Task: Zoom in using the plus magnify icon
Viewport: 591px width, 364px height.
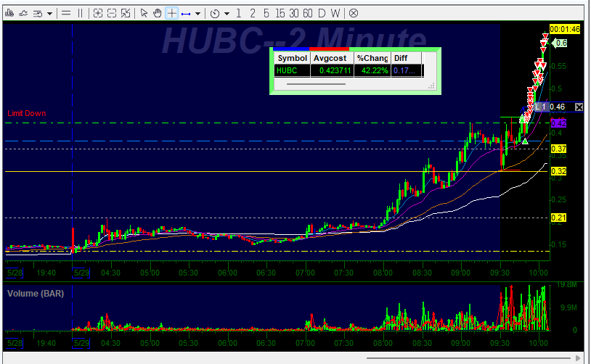Action: (x=97, y=14)
